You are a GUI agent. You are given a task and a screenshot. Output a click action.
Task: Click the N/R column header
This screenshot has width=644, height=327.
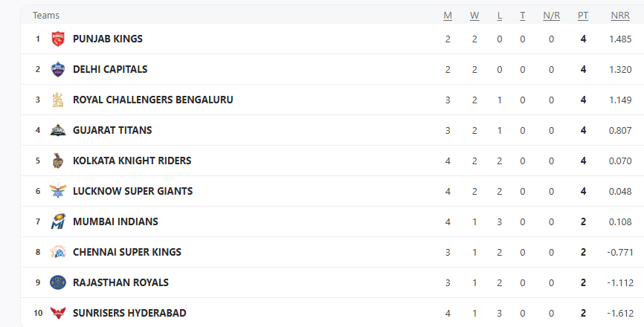(551, 16)
